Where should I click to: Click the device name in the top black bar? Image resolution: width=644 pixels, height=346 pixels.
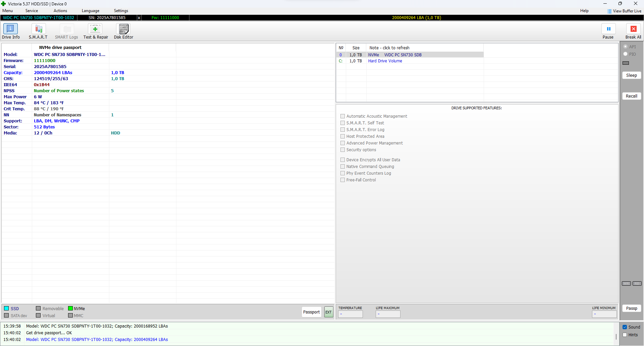39,18
